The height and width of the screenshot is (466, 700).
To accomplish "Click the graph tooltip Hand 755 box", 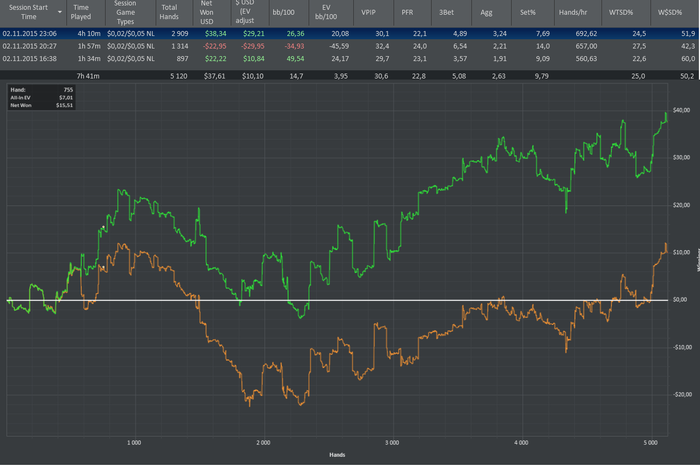I will tap(42, 97).
